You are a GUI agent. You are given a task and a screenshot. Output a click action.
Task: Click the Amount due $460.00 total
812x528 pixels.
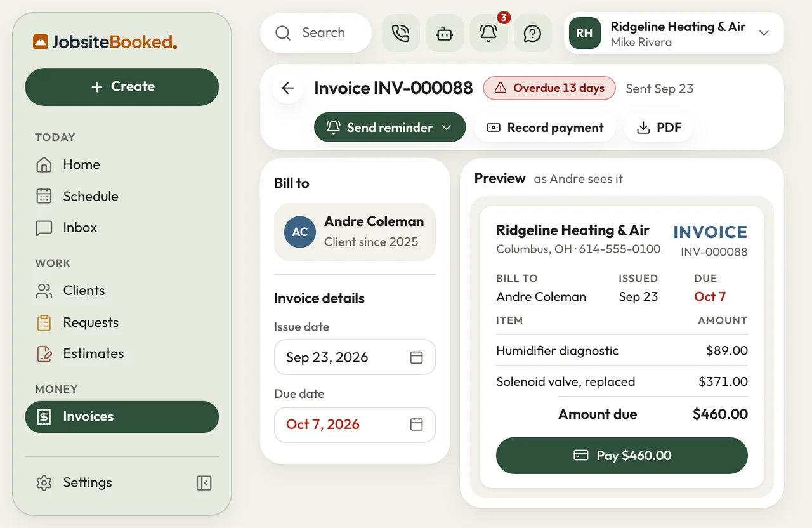[x=653, y=414]
